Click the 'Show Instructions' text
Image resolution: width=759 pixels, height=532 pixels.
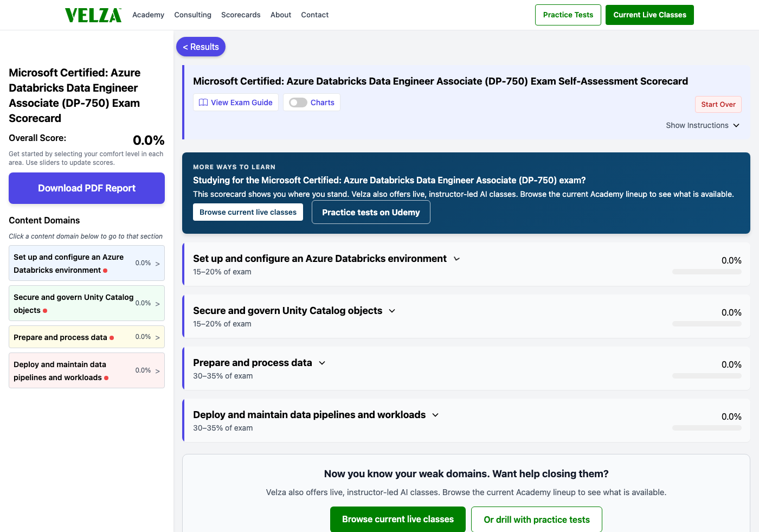click(x=697, y=125)
